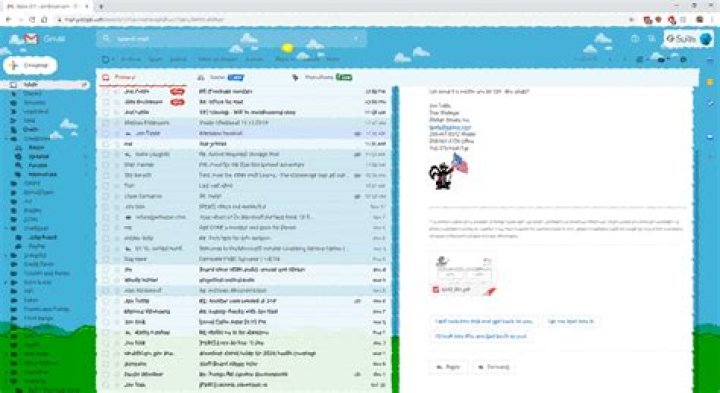The image size is (720, 393).
Task: Open the Inbox label in sidebar
Action: pos(46,85)
